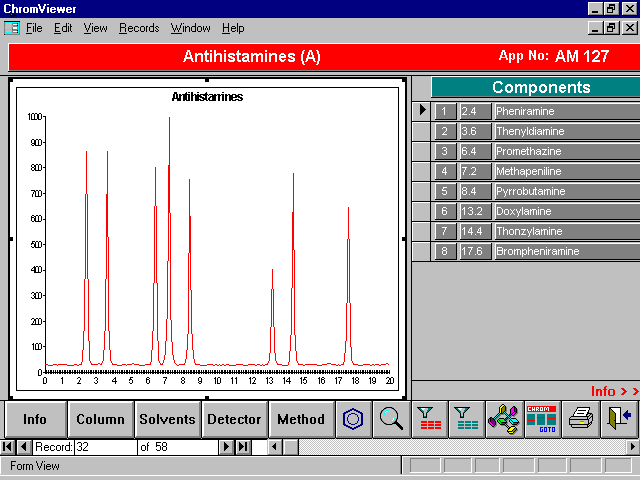Go to the next record
Viewport: 640px width, 480px height.
[x=226, y=447]
